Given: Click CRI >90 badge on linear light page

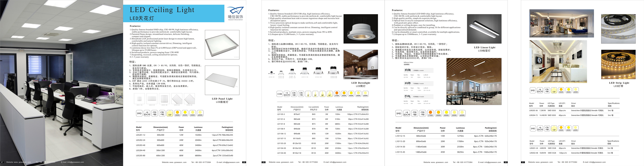Looking at the screenshot, I should click(423, 113).
